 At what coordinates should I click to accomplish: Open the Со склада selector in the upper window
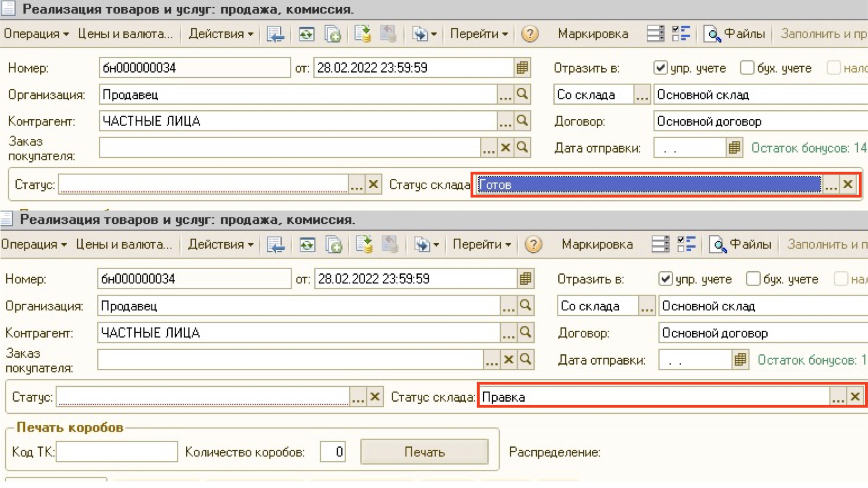click(x=642, y=94)
